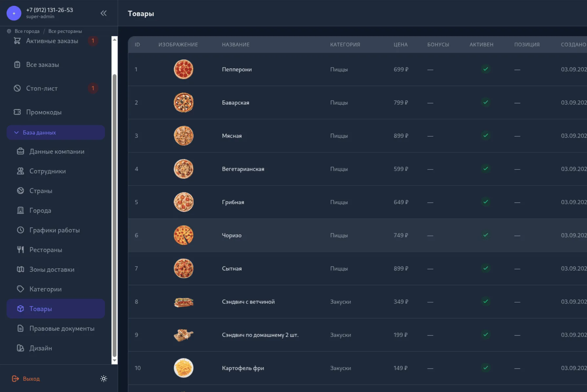This screenshot has height=392, width=587.
Task: Click the ban icon for Стоп-лист
Action: [x=17, y=88]
